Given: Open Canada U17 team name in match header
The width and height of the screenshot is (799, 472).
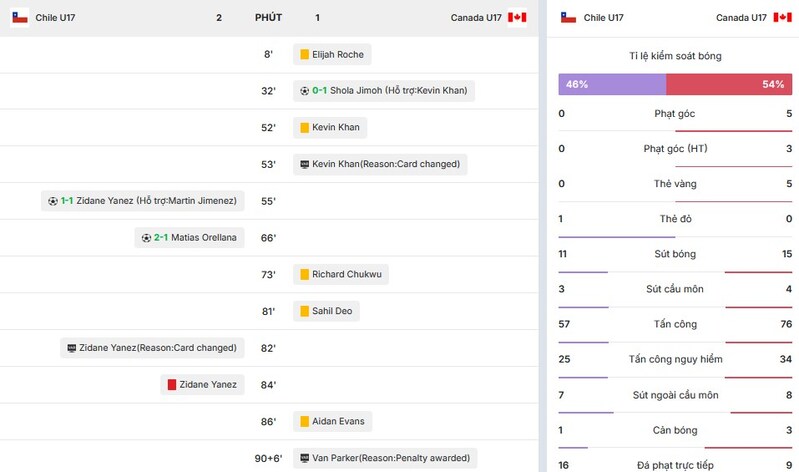Looking at the screenshot, I should [476, 17].
